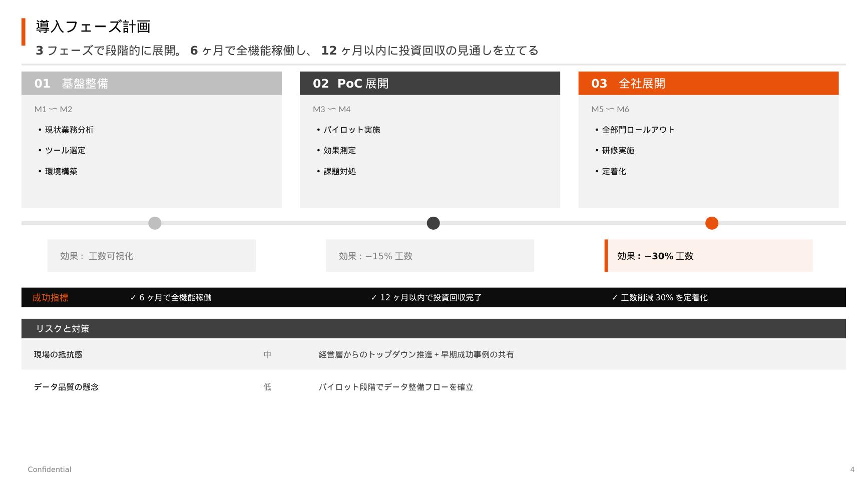This screenshot has height=488, width=868.
Task: Expand the 成功指標 bar
Action: (50, 297)
